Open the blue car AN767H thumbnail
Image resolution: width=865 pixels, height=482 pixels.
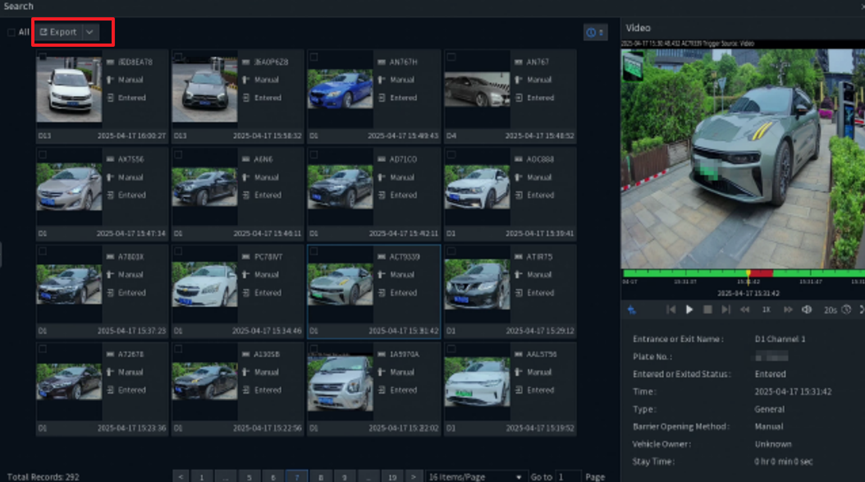point(340,89)
